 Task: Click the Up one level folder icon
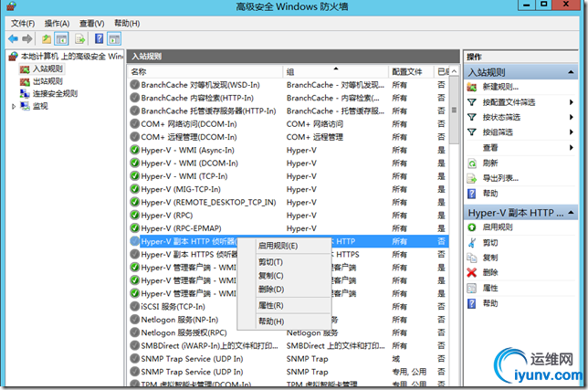[x=47, y=38]
